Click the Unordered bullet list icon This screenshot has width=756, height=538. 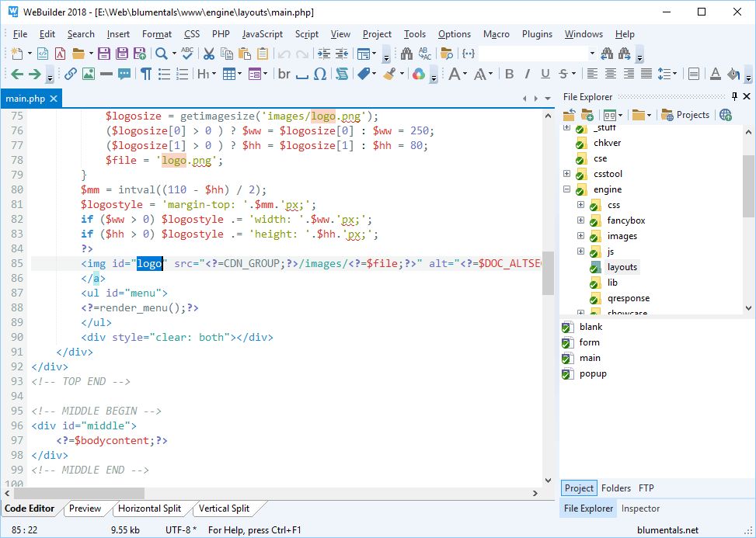click(x=164, y=74)
